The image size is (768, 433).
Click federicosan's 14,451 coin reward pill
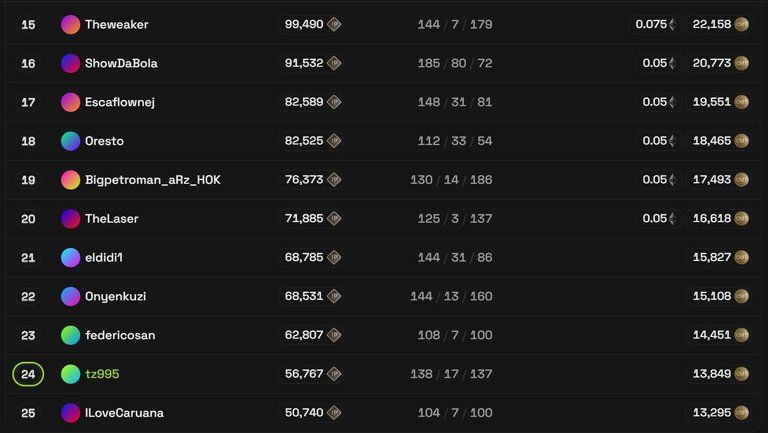click(720, 335)
